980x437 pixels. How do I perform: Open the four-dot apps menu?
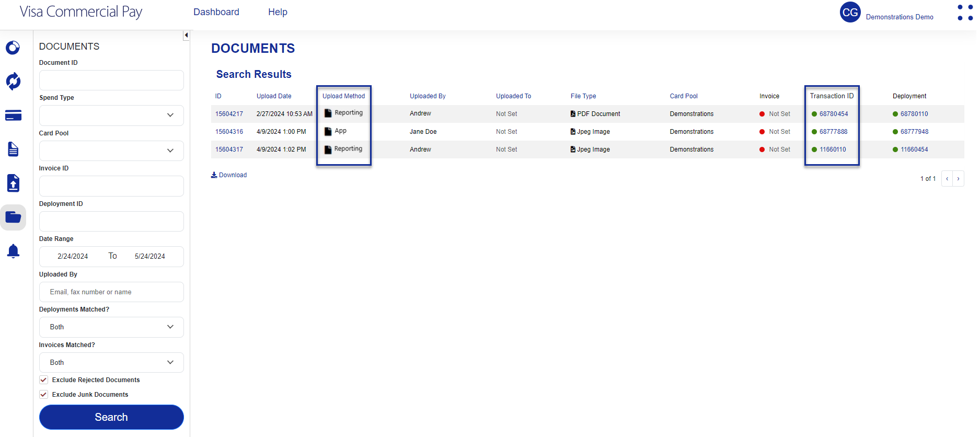point(965,13)
